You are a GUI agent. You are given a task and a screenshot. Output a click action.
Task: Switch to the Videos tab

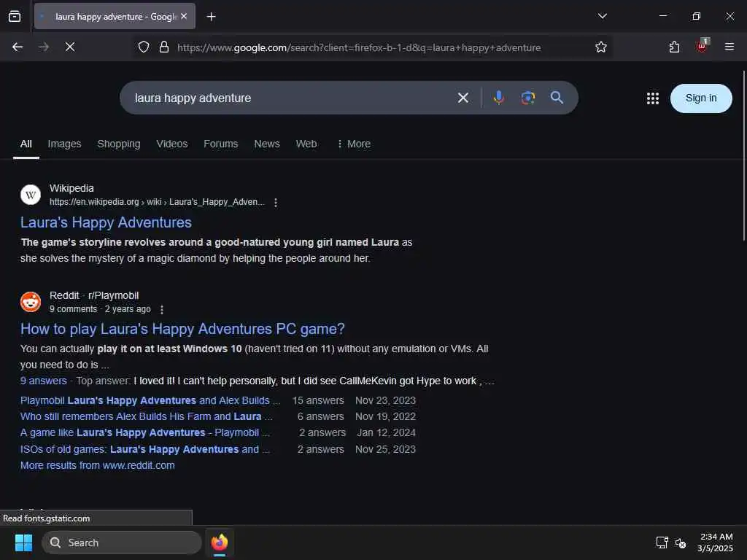[x=172, y=144]
